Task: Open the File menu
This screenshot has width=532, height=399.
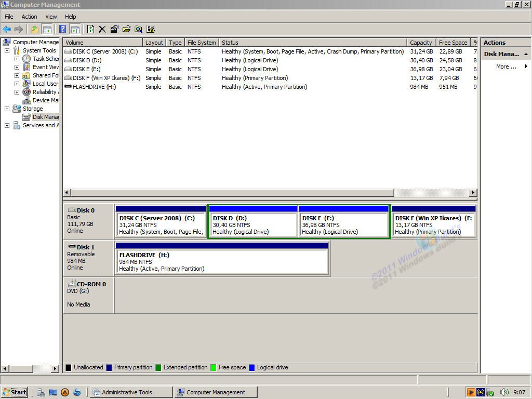Action: click(x=9, y=17)
